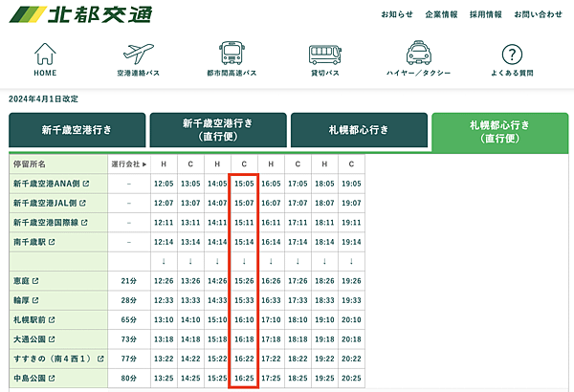The image size is (574, 392).
Task: Open the hire/taxi car icon
Action: pyautogui.click(x=418, y=54)
